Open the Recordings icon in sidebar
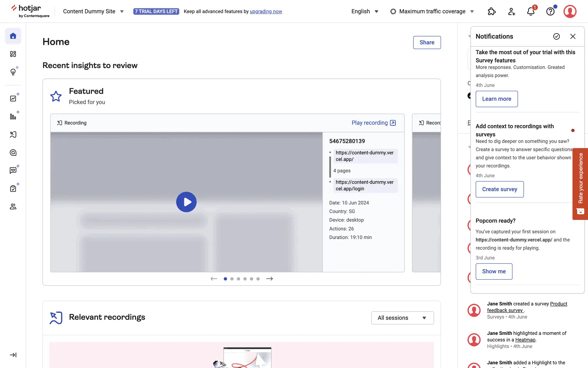 pos(13,135)
